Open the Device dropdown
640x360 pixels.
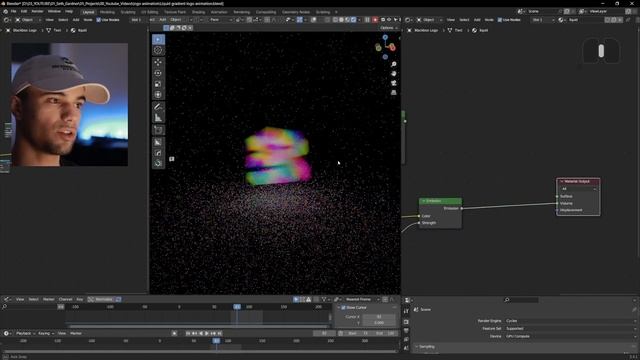click(571, 337)
